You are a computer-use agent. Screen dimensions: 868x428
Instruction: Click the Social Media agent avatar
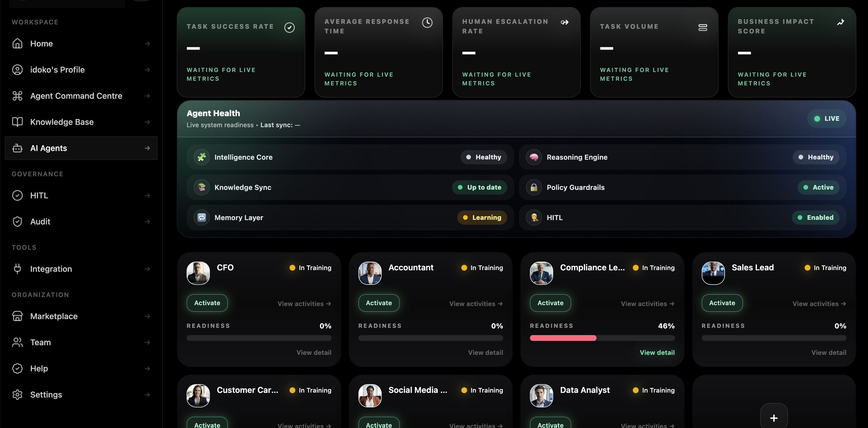pos(370,395)
